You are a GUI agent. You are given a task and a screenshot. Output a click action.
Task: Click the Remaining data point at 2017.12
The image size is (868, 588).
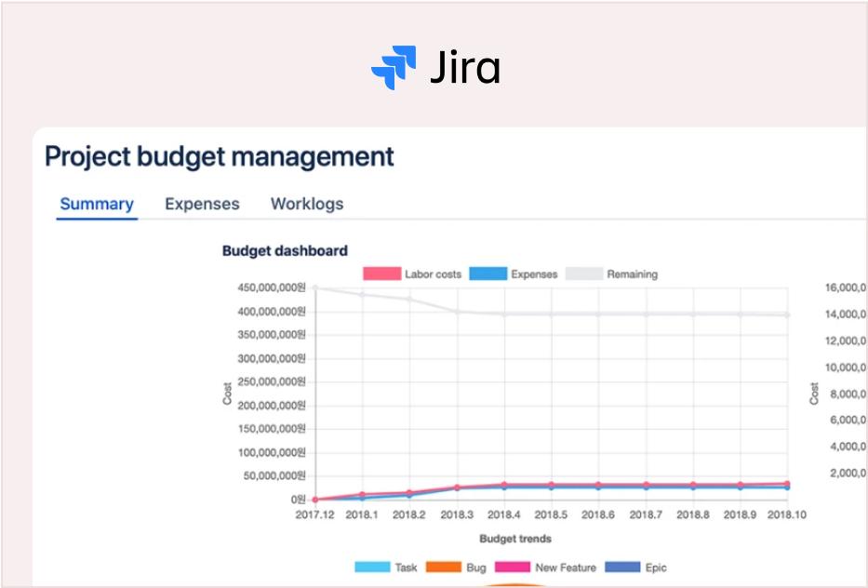point(315,287)
